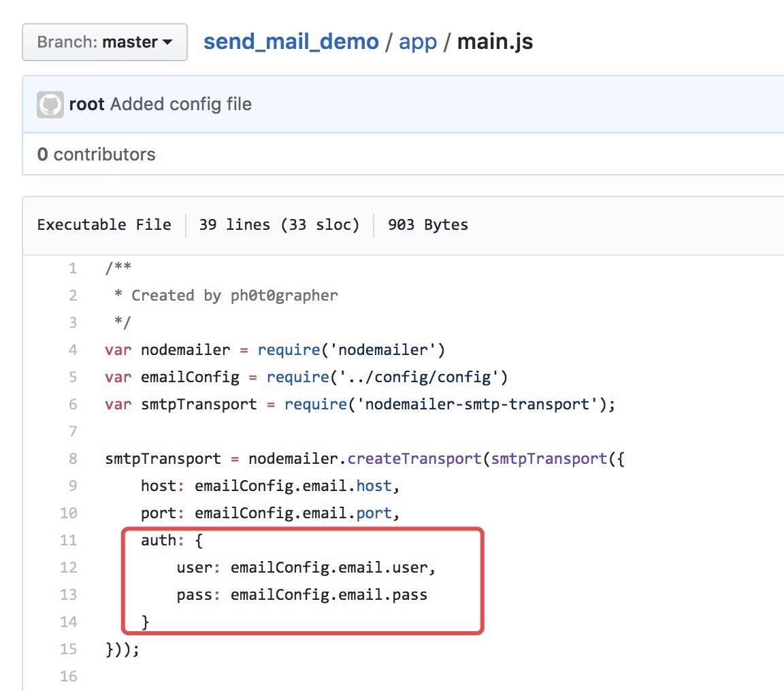
Task: Click the '}));' closing code line
Action: click(122, 649)
